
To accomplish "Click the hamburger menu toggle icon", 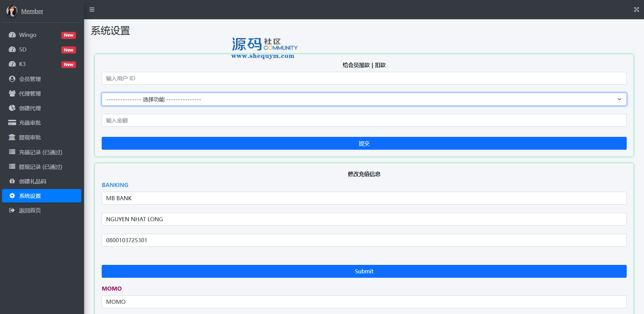I will [92, 9].
